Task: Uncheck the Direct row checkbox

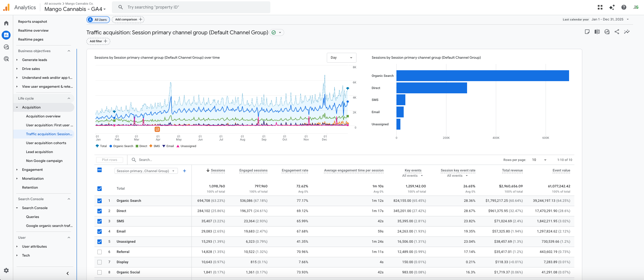Action: [100, 211]
